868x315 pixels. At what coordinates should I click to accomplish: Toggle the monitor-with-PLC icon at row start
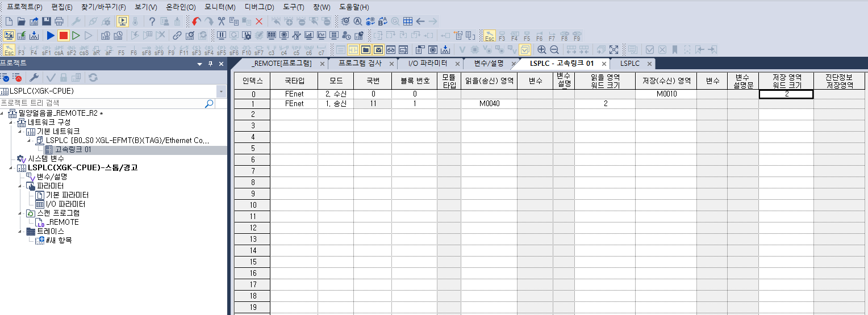(9, 36)
